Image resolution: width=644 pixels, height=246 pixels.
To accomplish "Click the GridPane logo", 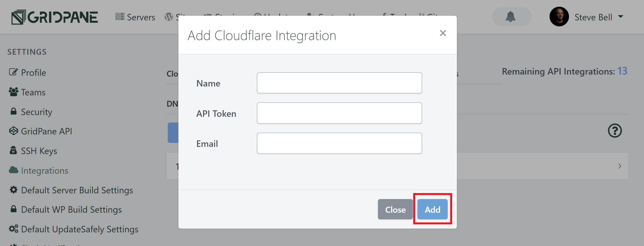I will 54,17.
